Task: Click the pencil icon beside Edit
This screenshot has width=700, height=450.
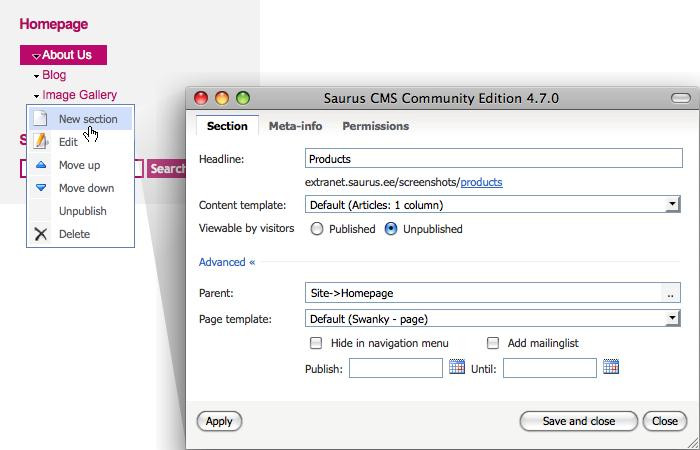Action: coord(41,142)
